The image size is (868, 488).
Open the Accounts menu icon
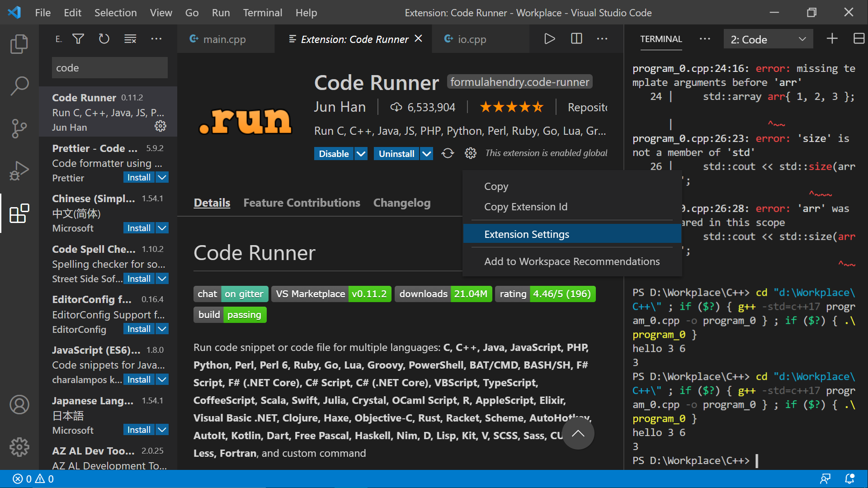[x=19, y=405]
